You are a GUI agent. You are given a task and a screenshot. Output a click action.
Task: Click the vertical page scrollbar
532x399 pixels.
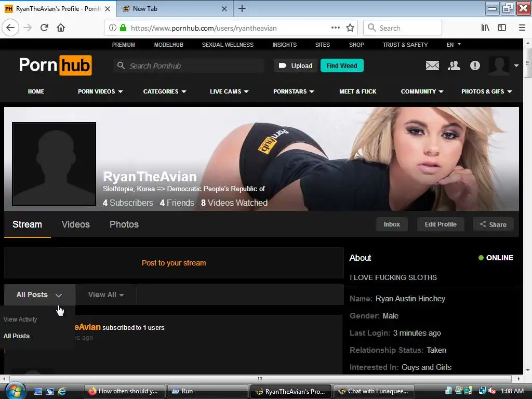point(527,63)
